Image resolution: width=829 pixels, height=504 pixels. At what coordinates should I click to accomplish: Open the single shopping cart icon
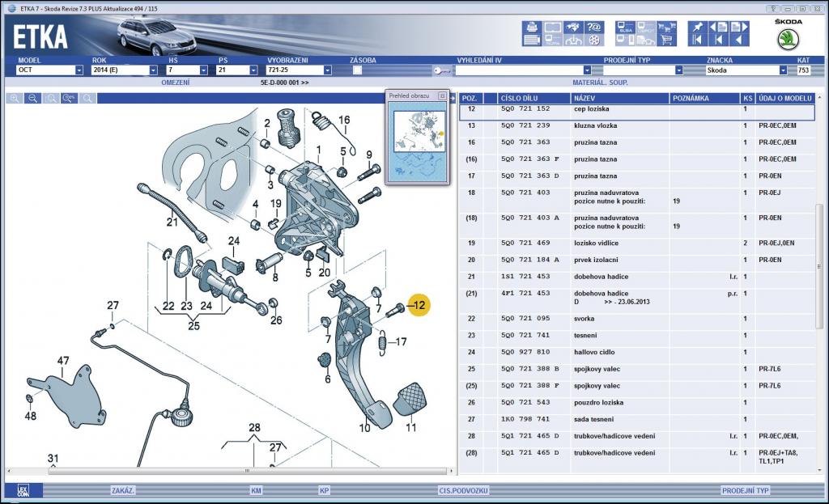667,40
